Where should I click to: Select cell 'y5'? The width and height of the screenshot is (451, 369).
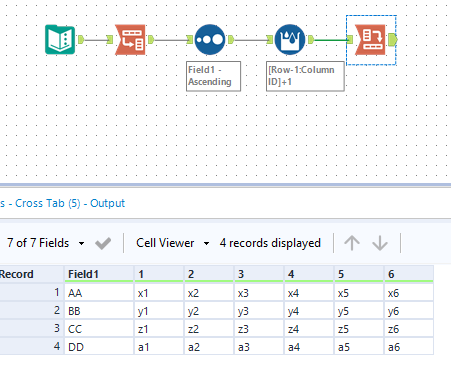click(359, 311)
